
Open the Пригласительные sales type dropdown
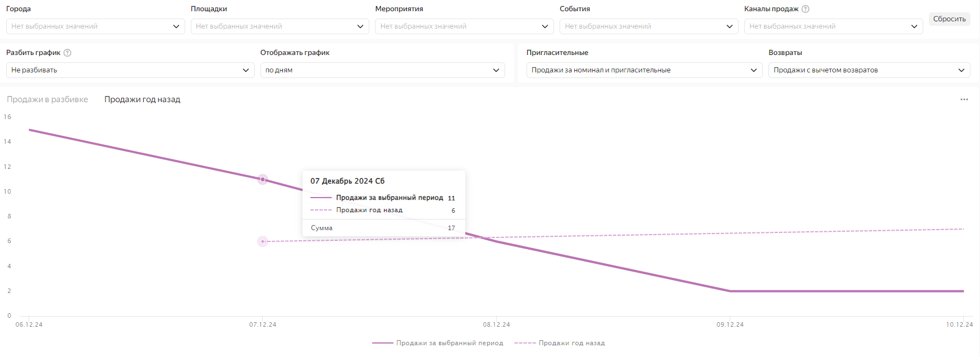click(x=644, y=70)
